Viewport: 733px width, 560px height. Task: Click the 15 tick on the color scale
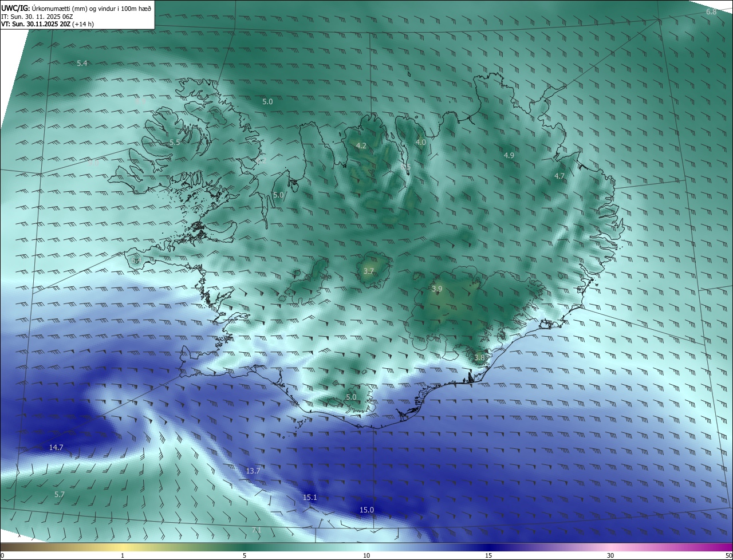coord(488,555)
